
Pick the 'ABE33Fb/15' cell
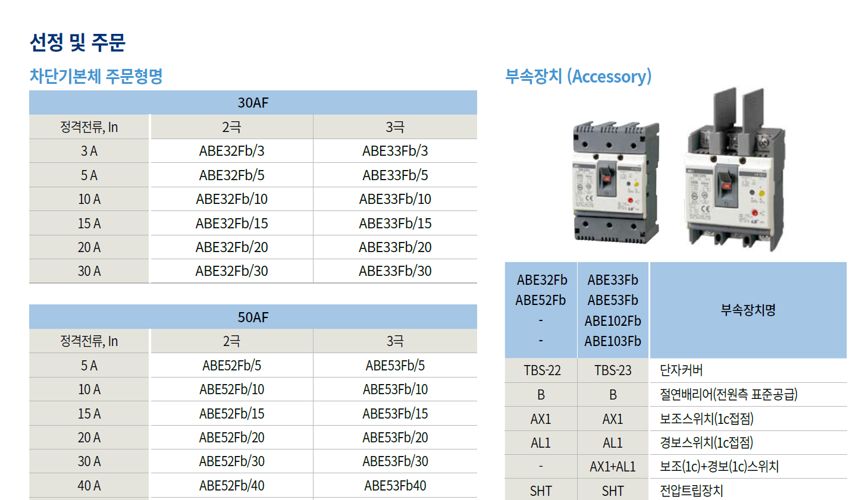[395, 224]
